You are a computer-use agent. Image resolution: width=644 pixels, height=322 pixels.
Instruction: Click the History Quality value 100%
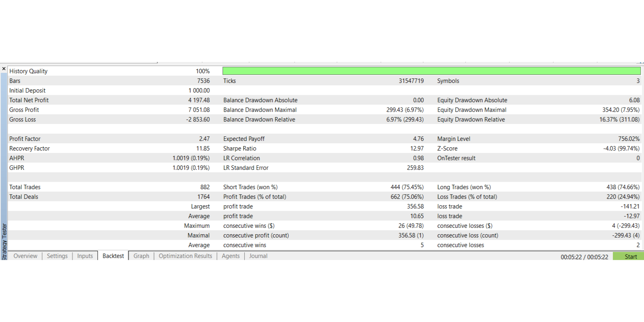[203, 71]
